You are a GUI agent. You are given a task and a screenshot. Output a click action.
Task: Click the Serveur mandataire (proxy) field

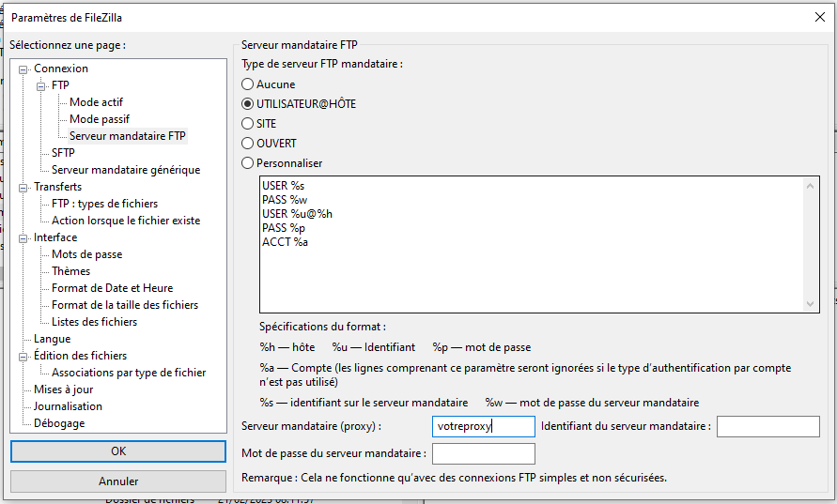tap(483, 427)
